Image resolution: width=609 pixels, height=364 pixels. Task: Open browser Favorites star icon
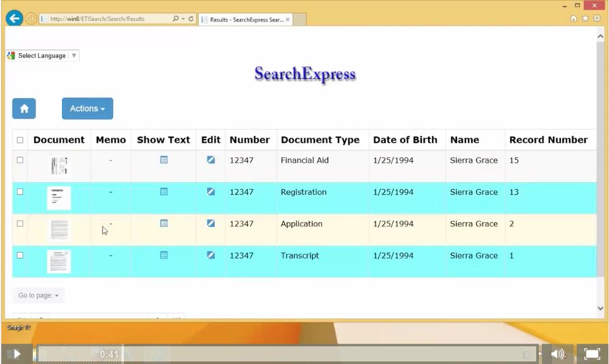coord(586,18)
